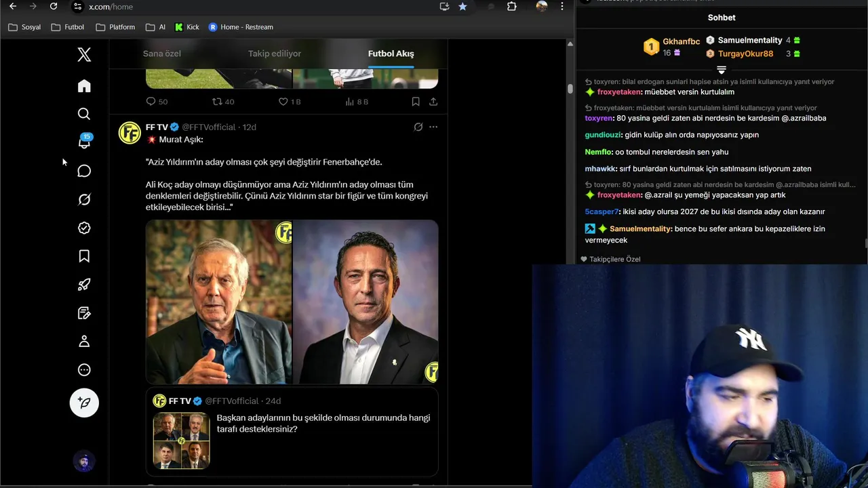The width and height of the screenshot is (868, 488).
Task: Click gundiouzi username in chat
Action: [x=602, y=135]
